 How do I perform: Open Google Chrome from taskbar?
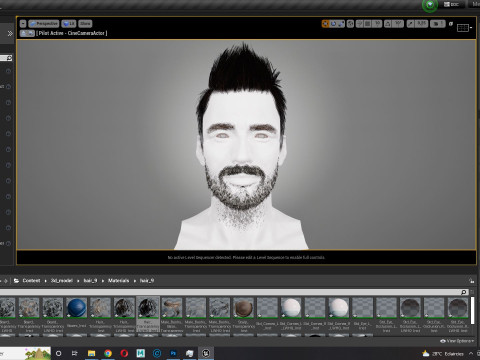pyautogui.click(x=108, y=353)
